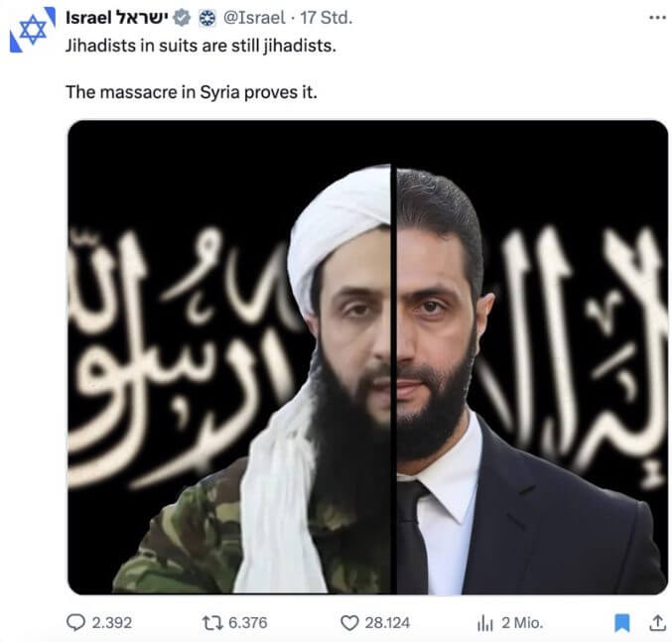Open the post via the "17 Std." timestamp
672x642 pixels.
(x=326, y=18)
